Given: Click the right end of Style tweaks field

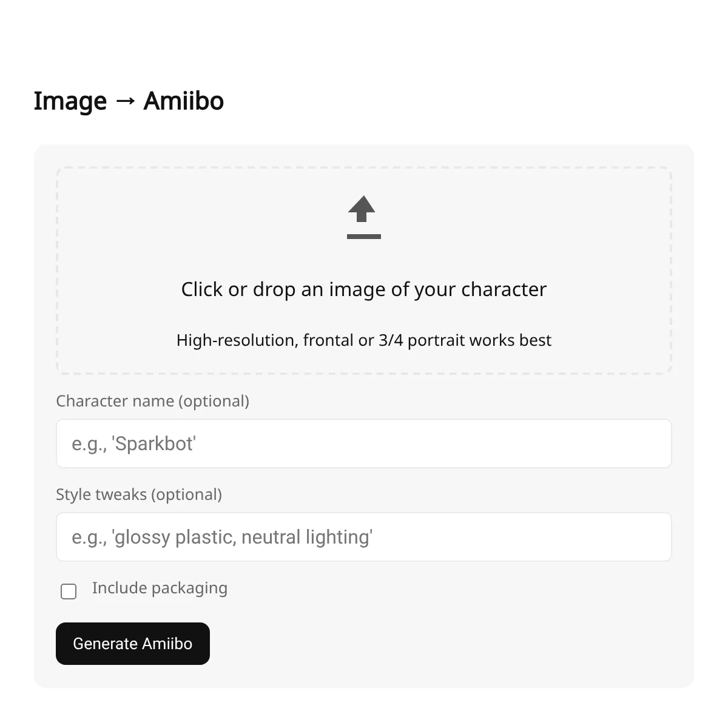Looking at the screenshot, I should pyautogui.click(x=655, y=537).
